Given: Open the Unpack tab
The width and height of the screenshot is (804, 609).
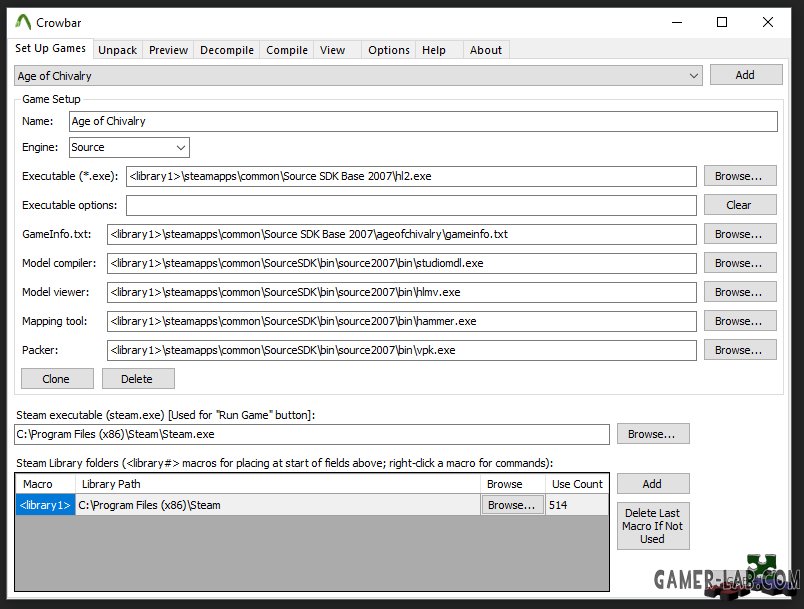Looking at the screenshot, I should click(x=117, y=50).
